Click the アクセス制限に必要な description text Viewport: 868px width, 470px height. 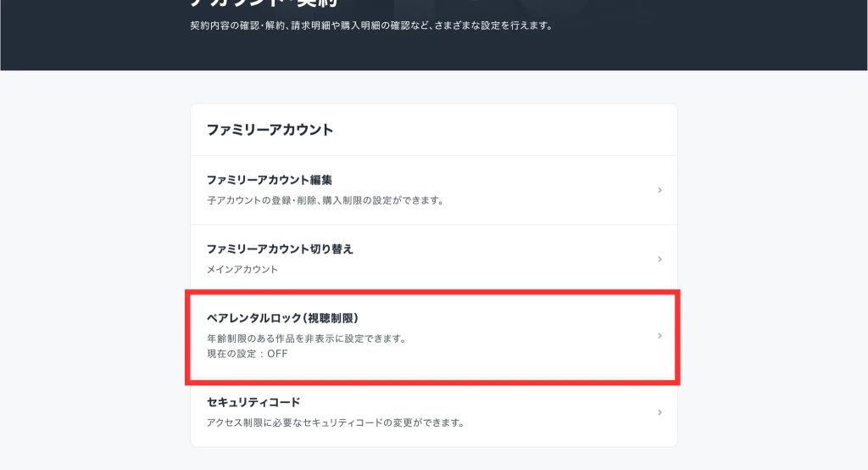(x=336, y=422)
